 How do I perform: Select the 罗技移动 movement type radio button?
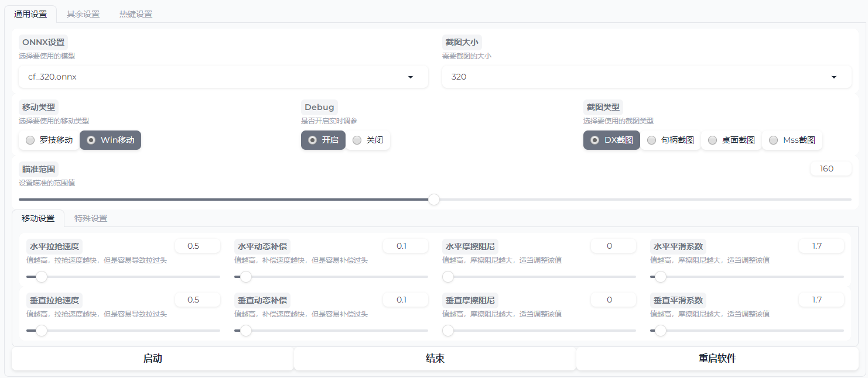tap(49, 140)
